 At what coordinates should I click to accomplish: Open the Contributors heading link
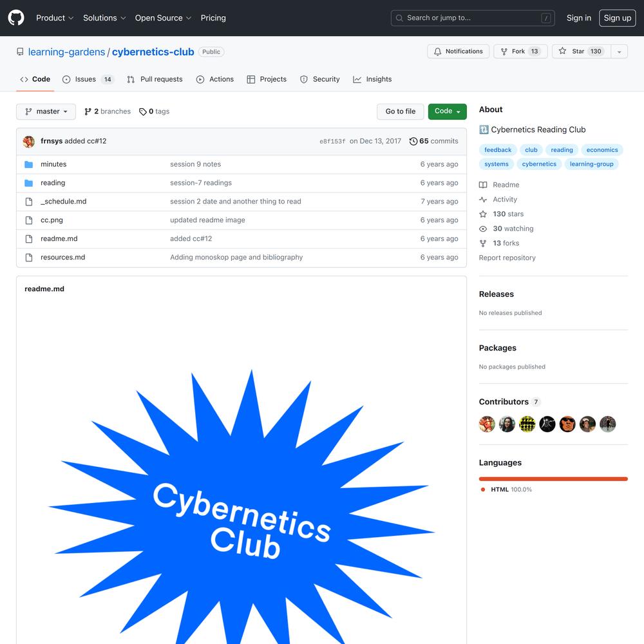[509, 402]
